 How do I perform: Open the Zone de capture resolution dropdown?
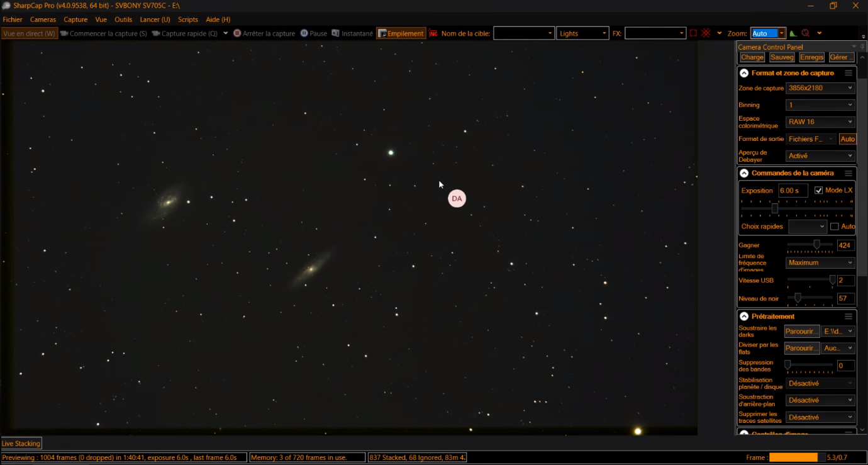[820, 88]
